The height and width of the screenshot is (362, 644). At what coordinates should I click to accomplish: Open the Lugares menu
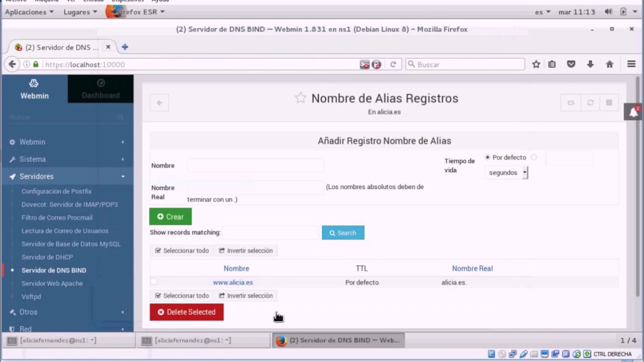pos(80,12)
